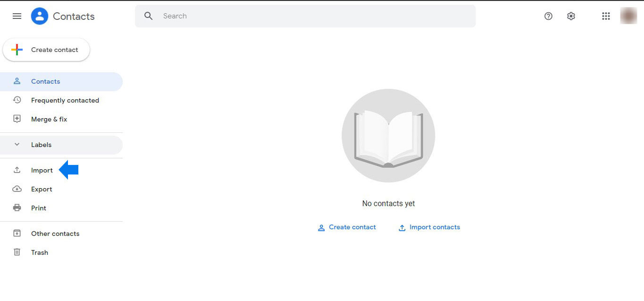This screenshot has width=644, height=301.
Task: Open the Google apps grid
Action: (x=606, y=16)
